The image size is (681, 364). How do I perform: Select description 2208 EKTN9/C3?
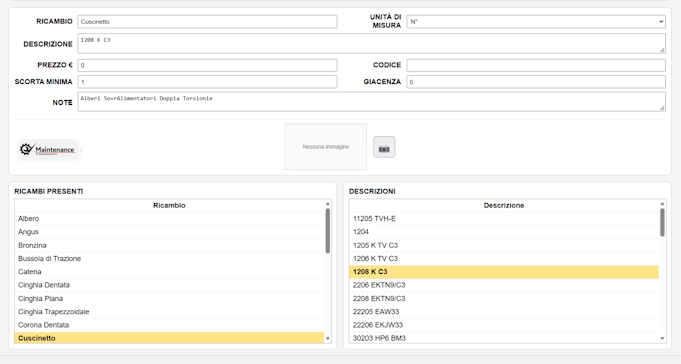pos(504,298)
